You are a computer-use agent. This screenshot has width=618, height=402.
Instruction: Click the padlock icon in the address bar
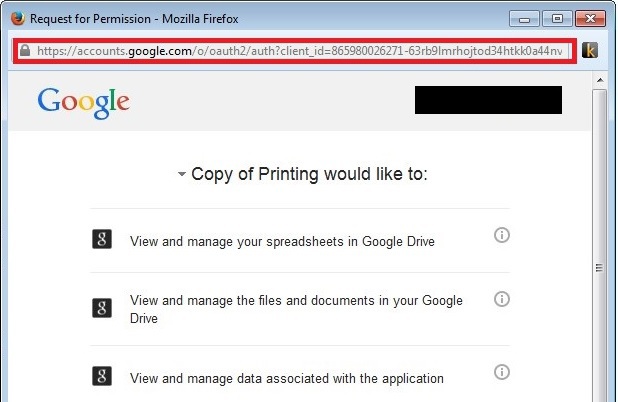(25, 50)
